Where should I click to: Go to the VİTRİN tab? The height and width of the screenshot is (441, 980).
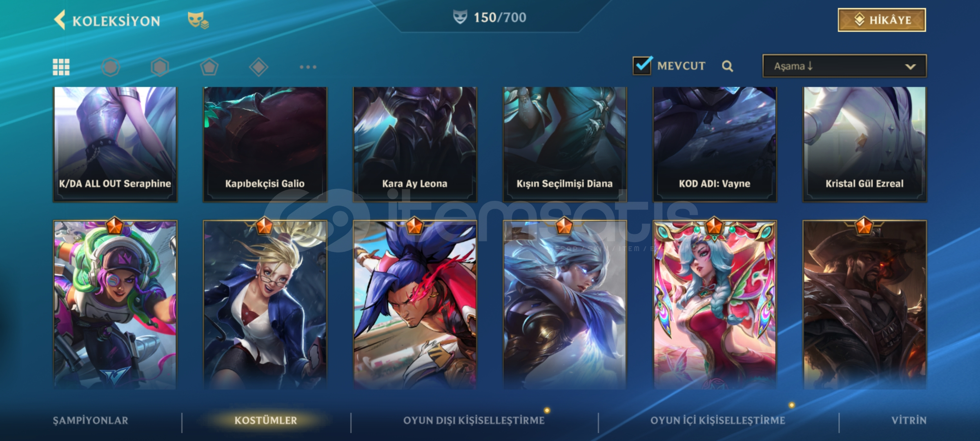point(909,420)
